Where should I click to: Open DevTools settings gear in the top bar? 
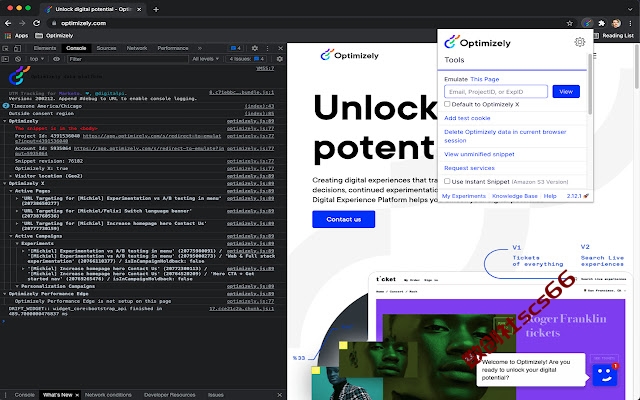(x=255, y=48)
